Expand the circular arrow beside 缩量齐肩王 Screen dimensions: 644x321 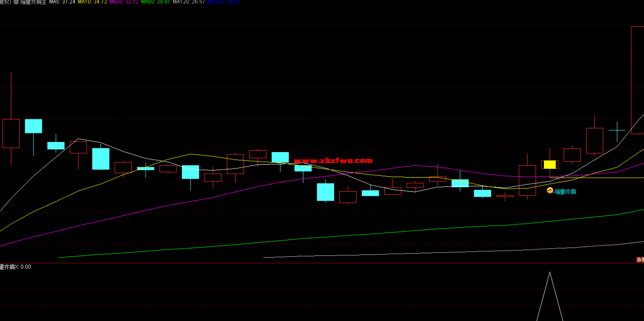tap(15, 2)
